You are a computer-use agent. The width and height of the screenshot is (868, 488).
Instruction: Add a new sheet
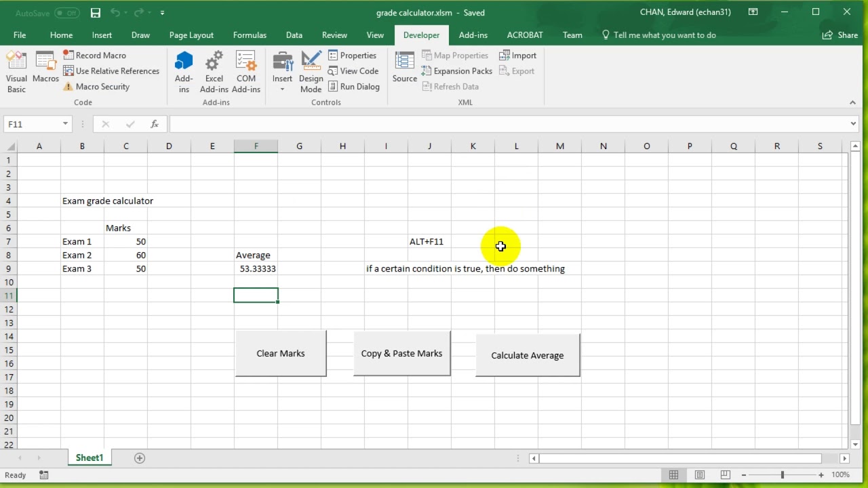[x=140, y=458]
